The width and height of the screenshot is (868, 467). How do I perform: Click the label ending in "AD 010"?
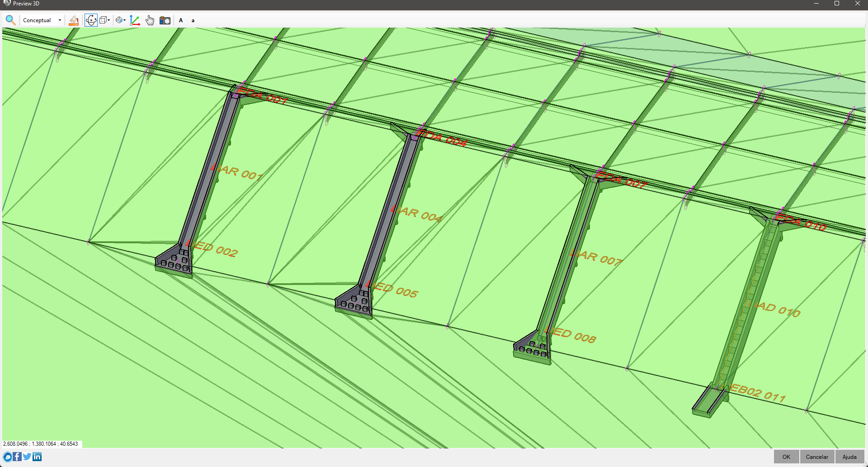tap(775, 309)
